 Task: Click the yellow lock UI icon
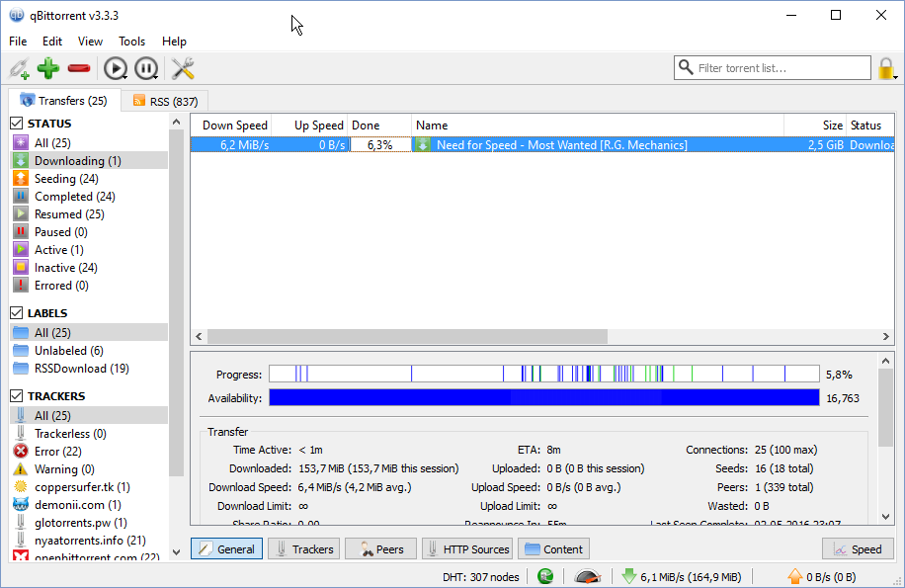coord(886,68)
